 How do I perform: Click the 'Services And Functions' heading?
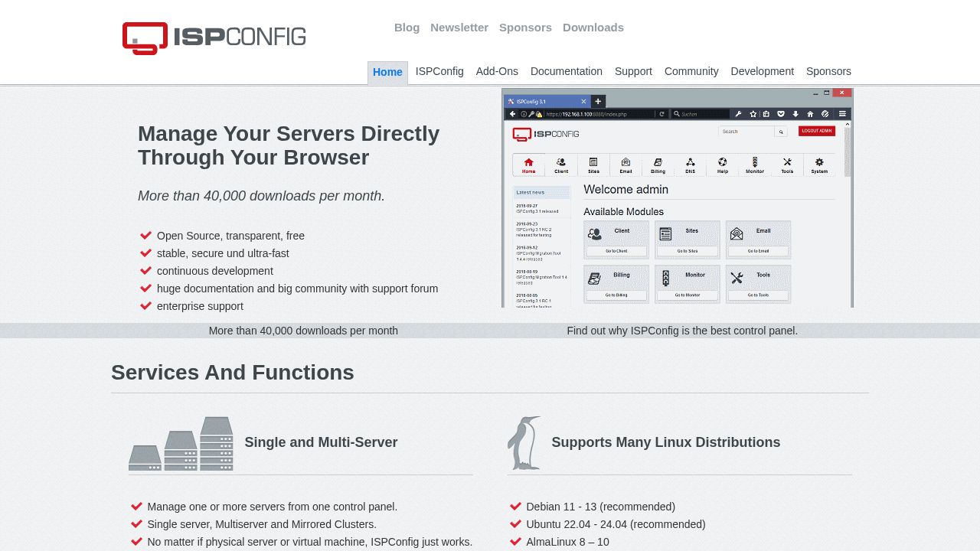click(x=233, y=373)
